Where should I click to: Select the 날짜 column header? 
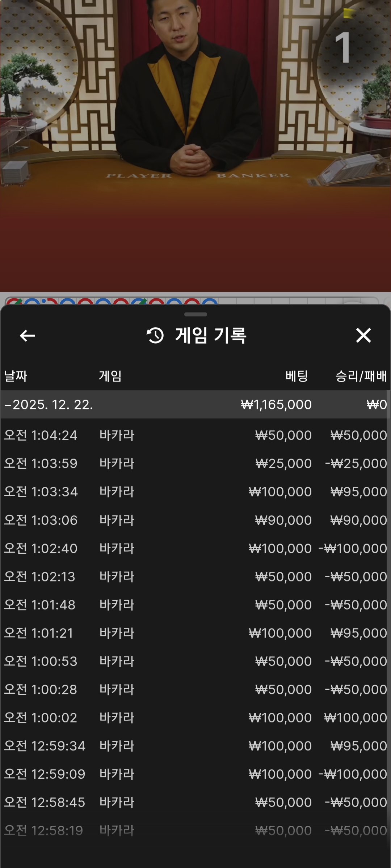[x=16, y=376]
